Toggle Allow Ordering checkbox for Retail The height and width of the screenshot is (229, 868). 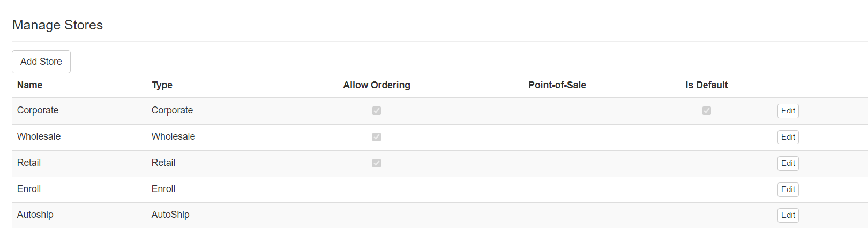[377, 163]
